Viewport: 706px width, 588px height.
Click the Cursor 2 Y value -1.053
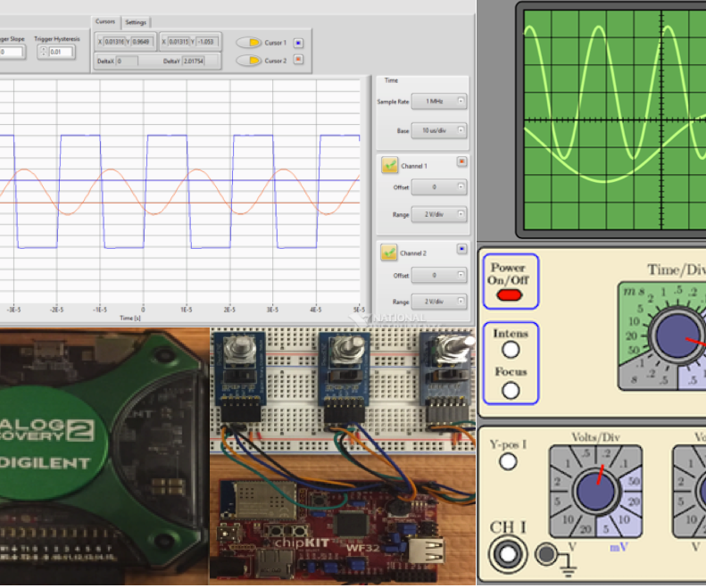tap(206, 42)
